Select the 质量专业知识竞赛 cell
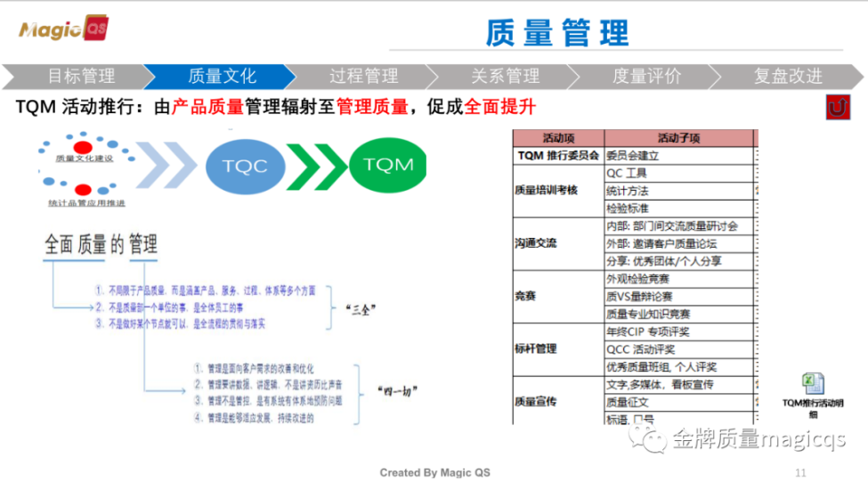 678,315
